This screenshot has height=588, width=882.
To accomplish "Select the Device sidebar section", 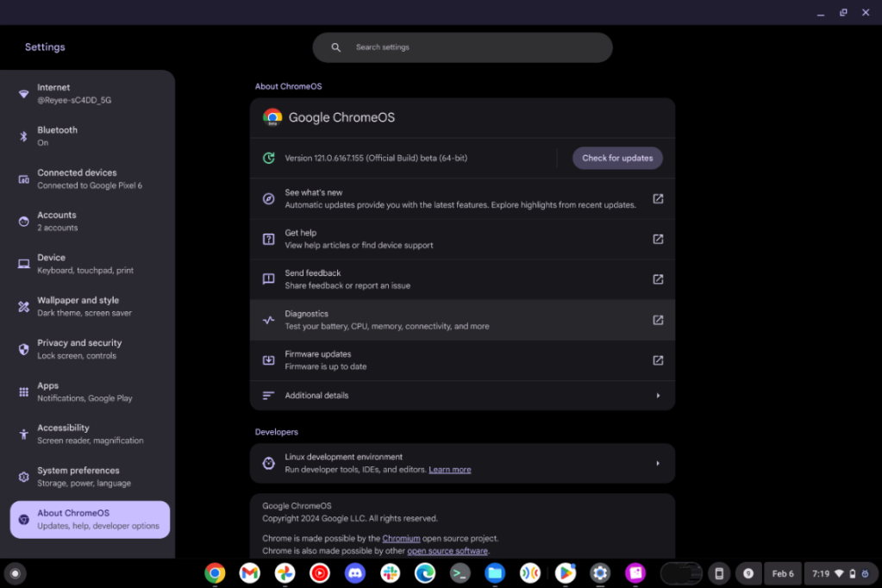I will [90, 264].
